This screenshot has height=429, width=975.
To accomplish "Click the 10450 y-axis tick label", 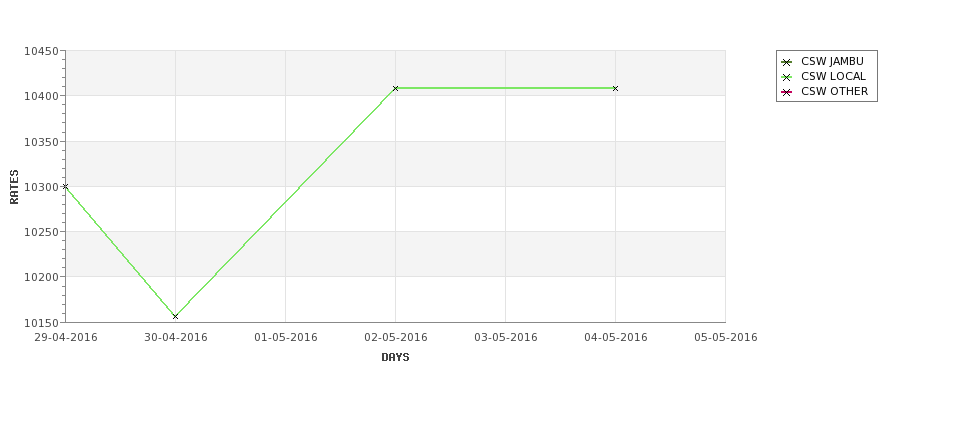I will (42, 52).
